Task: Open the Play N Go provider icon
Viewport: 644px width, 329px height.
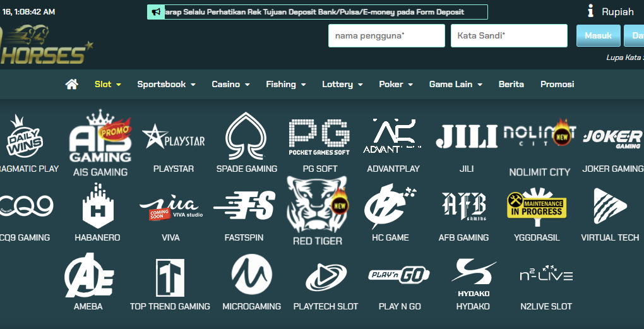Action: coord(399,275)
